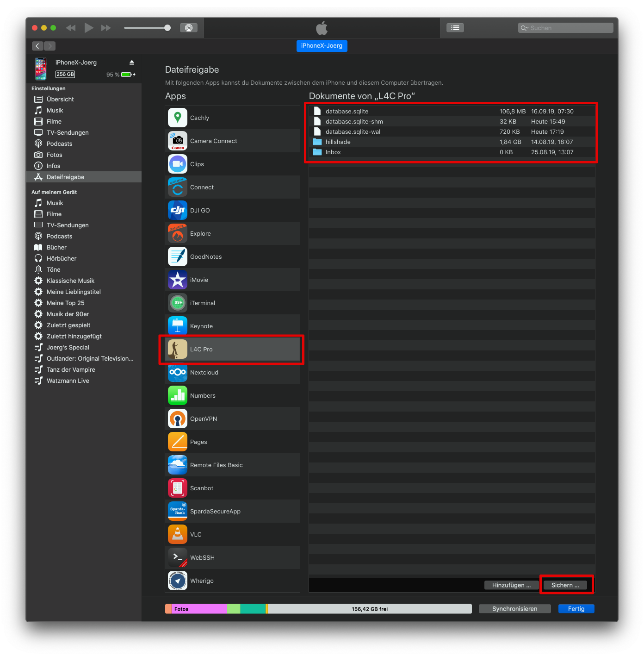Select the database.sqlite-wal file
Image resolution: width=644 pixels, height=656 pixels.
tap(452, 131)
